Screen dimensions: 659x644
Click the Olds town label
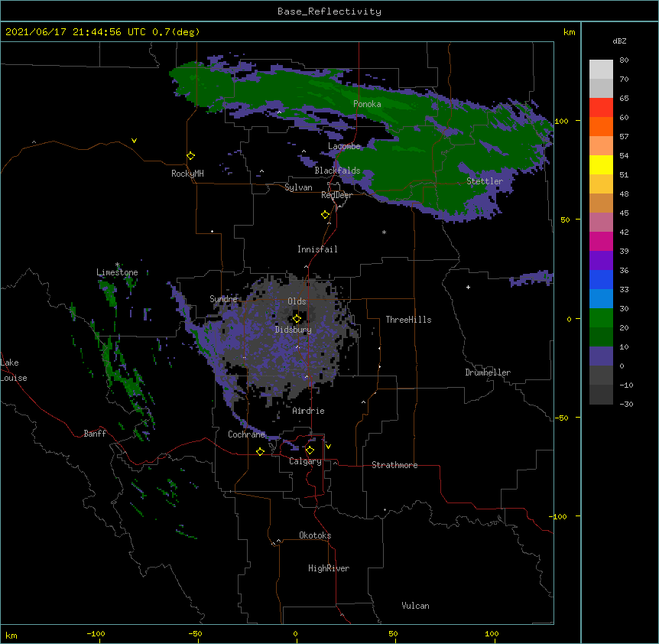297,301
